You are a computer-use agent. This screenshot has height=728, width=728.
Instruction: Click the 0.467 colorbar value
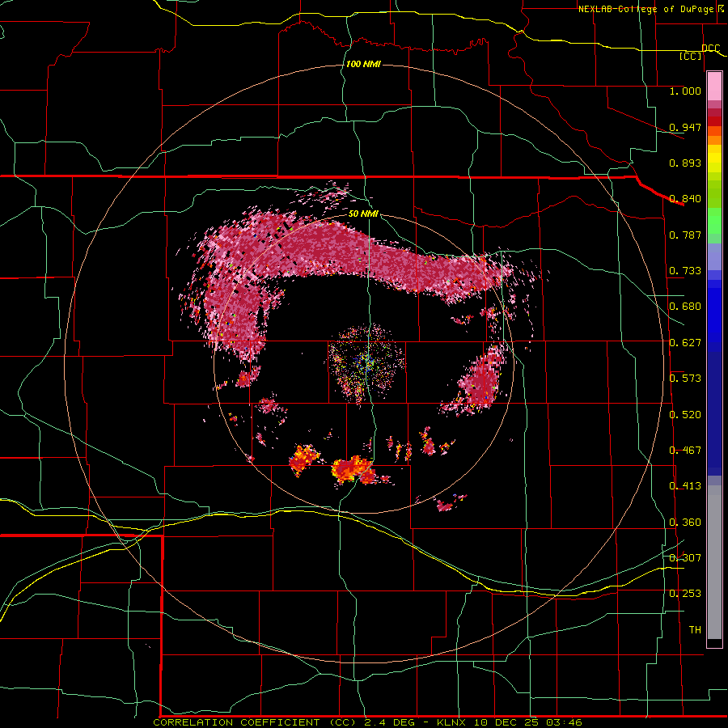(x=685, y=451)
